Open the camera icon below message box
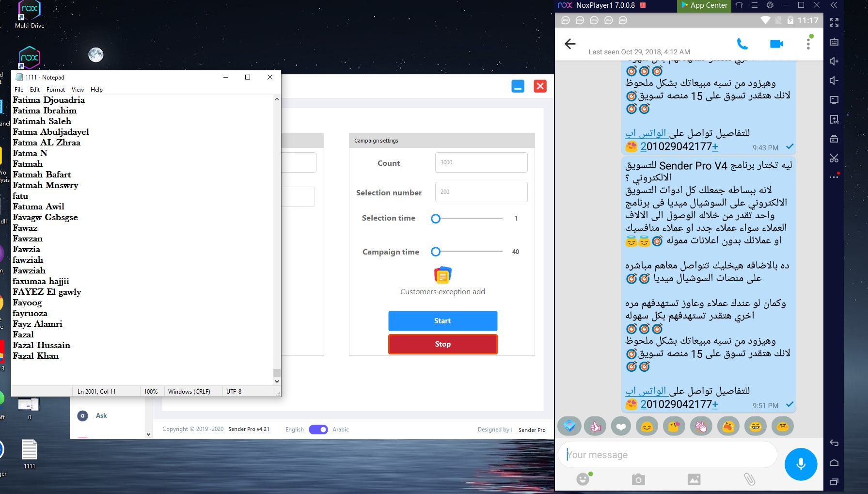Screen dimensions: 868x494 point(638,479)
